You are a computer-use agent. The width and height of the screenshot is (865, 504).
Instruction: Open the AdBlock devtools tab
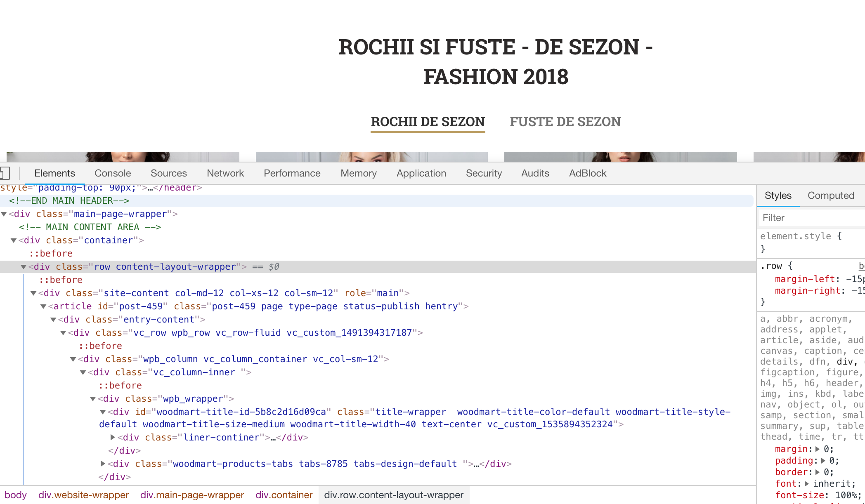587,173
